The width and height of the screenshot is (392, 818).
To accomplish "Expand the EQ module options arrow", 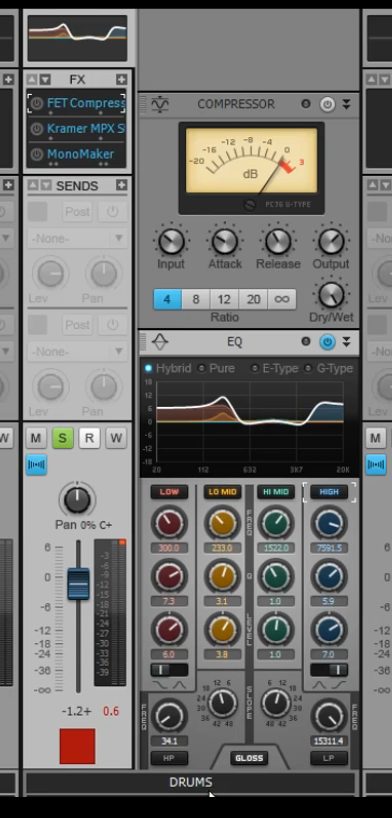I will (346, 342).
